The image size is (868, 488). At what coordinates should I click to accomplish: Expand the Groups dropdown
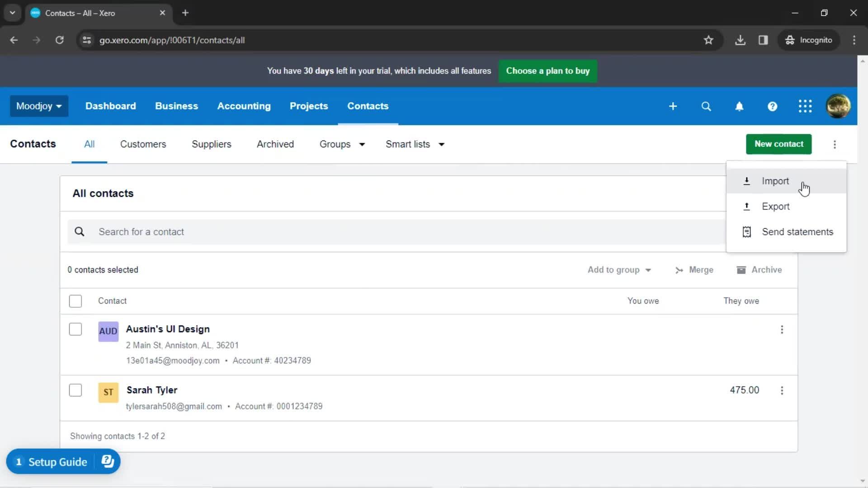[x=342, y=145]
